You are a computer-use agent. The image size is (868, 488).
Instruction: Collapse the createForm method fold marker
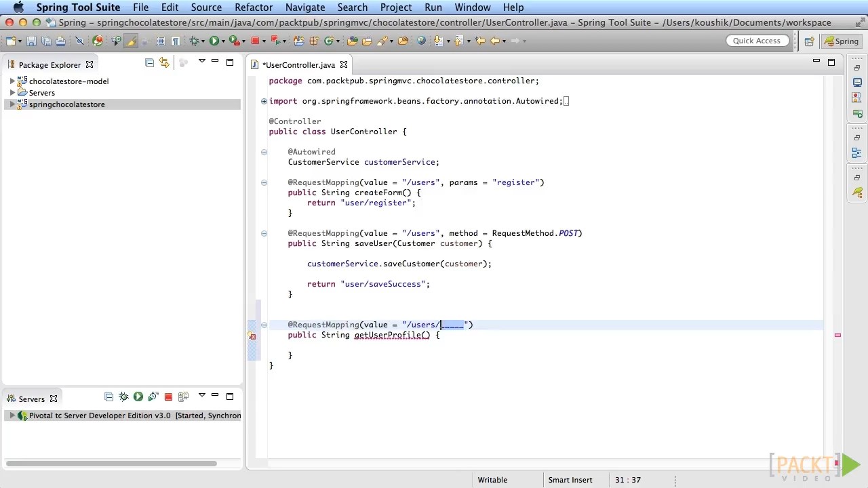click(264, 182)
